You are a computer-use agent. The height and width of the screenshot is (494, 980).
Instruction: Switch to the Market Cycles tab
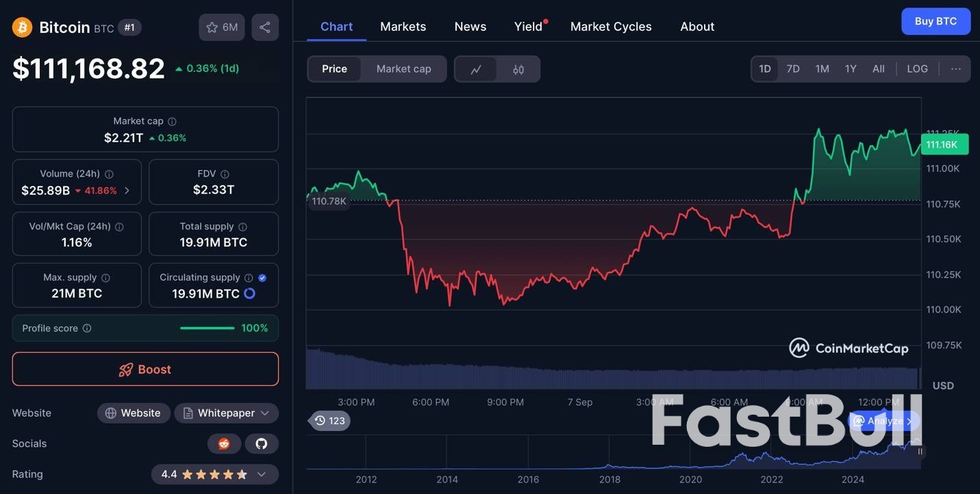[611, 27]
